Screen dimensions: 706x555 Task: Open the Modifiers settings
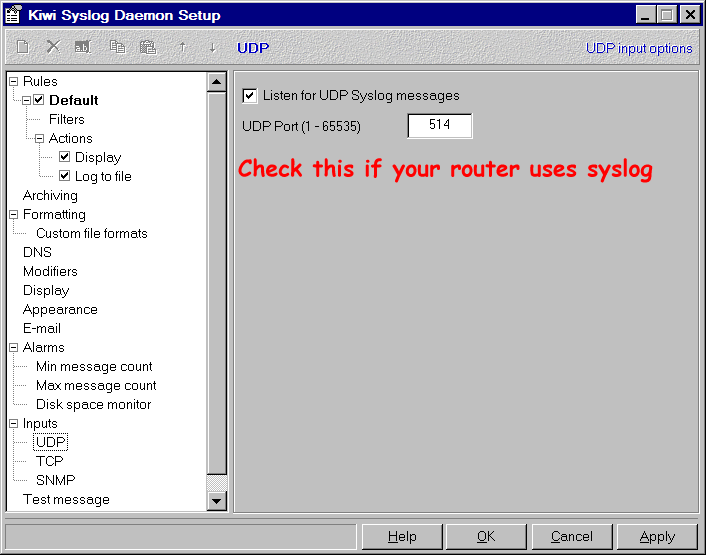pos(50,271)
